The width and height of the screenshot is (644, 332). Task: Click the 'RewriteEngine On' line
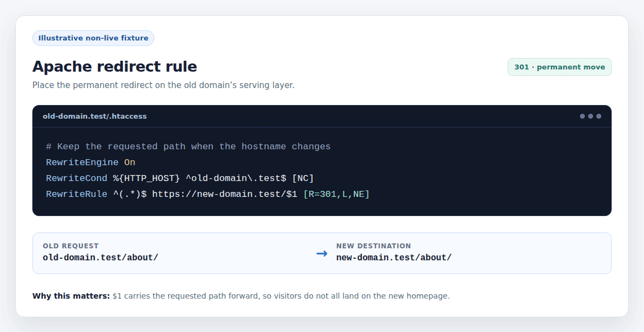tap(90, 162)
